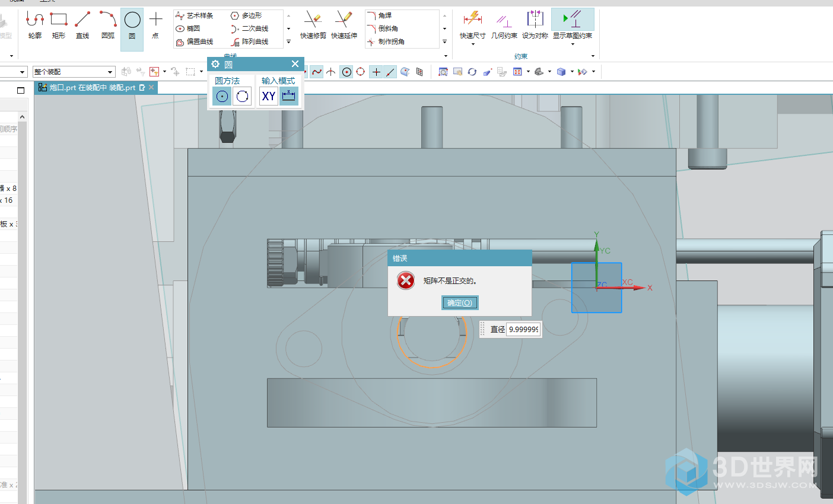Close the 炮口.prt document tab

tap(151, 87)
